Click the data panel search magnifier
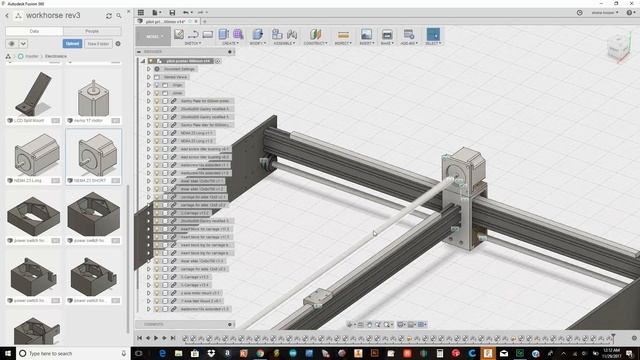This screenshot has width=640, height=360. pos(119,16)
